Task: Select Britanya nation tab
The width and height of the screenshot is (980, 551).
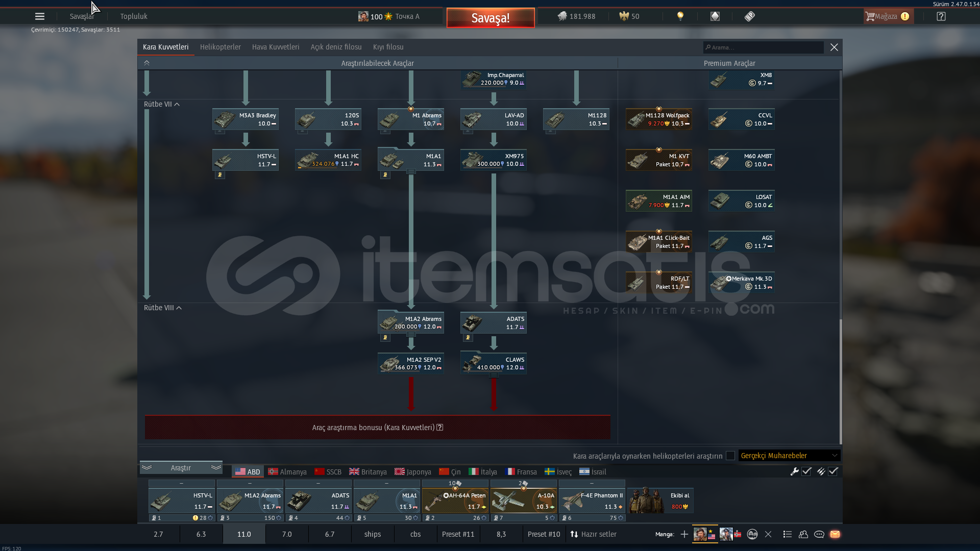Action: coord(368,472)
